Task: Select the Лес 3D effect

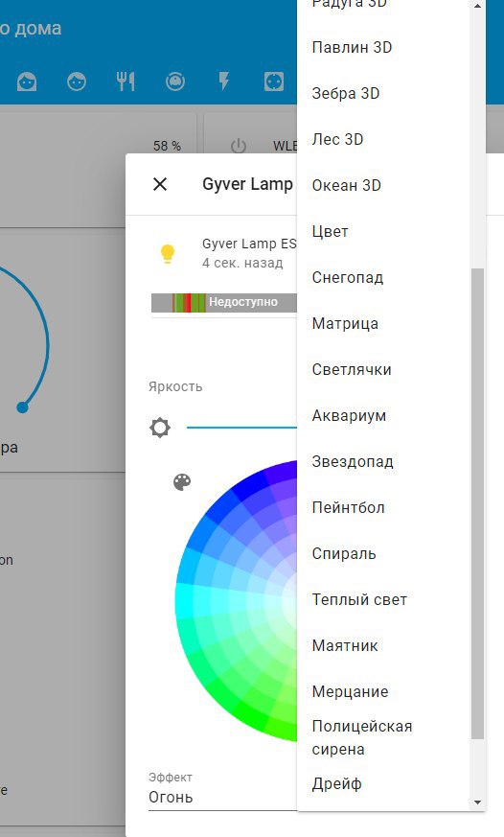Action: click(x=383, y=139)
